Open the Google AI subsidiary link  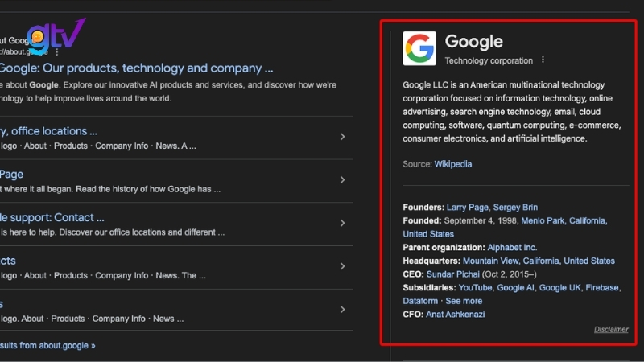tap(515, 288)
